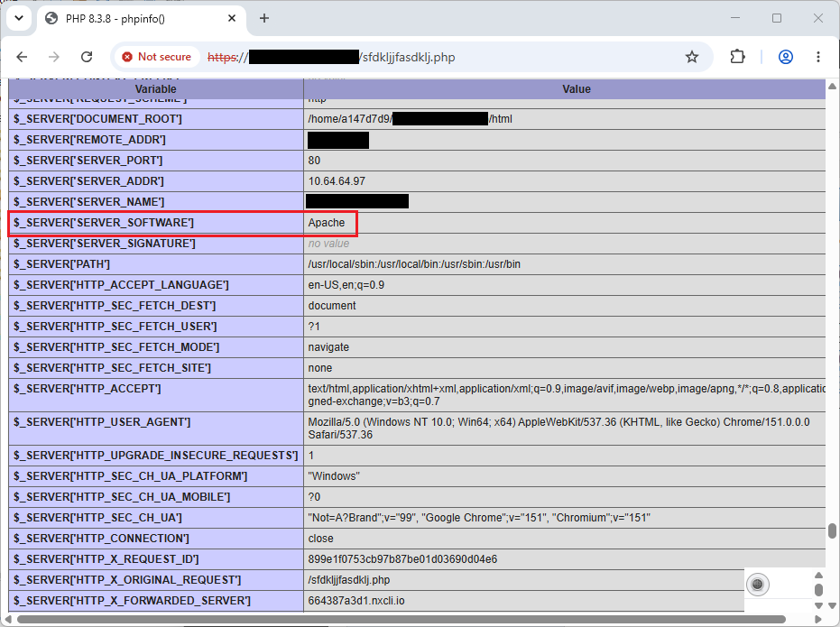Click the Value column header

(565, 89)
